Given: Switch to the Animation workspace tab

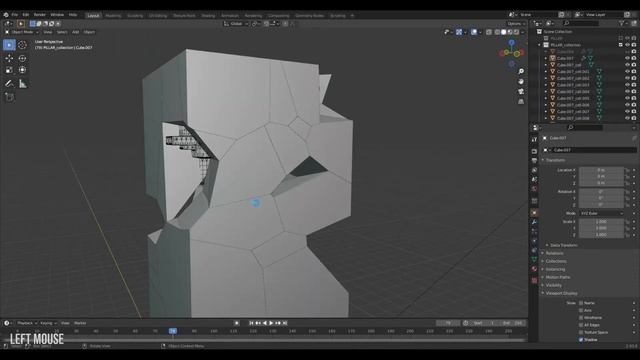Looking at the screenshot, I should coord(230,16).
